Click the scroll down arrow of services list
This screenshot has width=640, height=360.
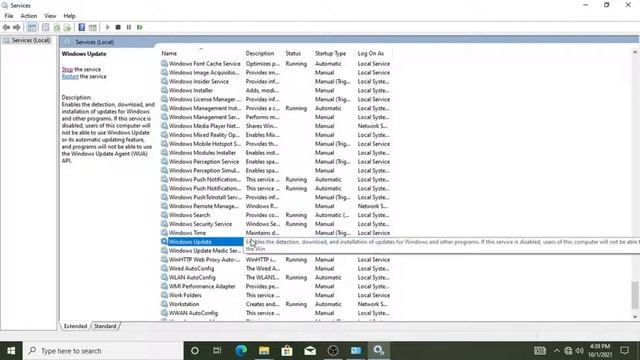635,316
